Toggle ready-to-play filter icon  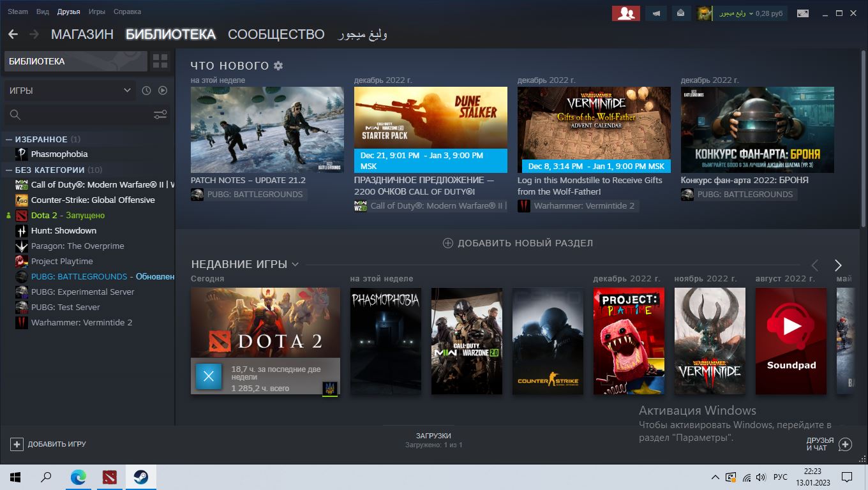point(163,91)
